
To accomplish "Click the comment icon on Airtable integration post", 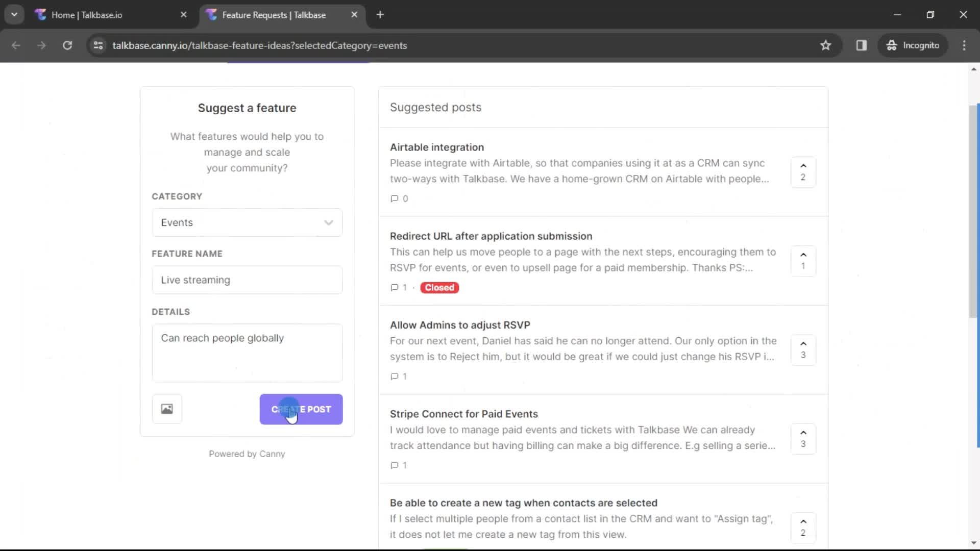I will tap(394, 198).
